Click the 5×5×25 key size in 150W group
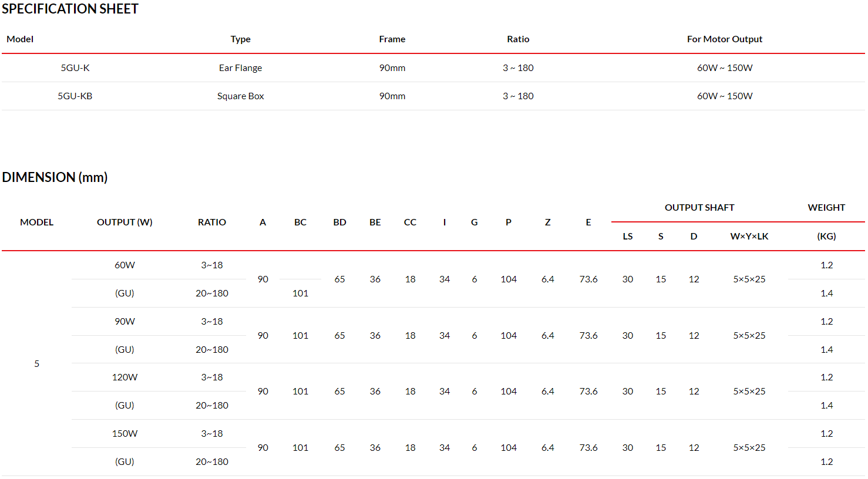This screenshot has width=868, height=479. click(x=749, y=448)
